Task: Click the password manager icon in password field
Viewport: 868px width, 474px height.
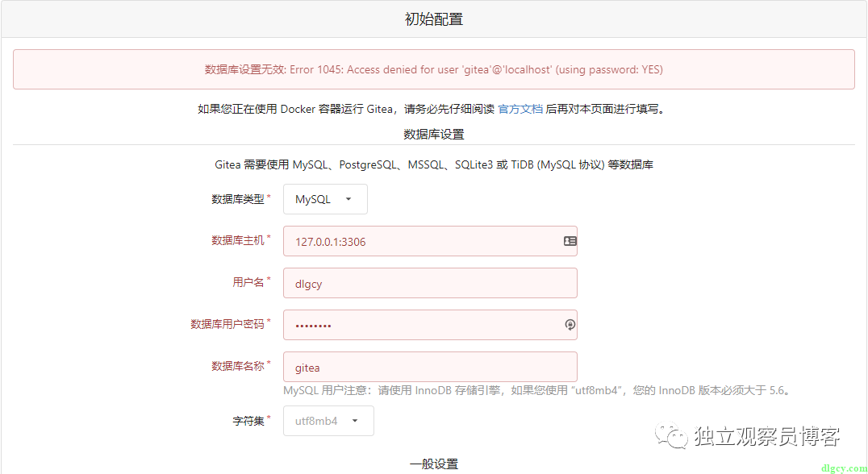Action: click(570, 325)
